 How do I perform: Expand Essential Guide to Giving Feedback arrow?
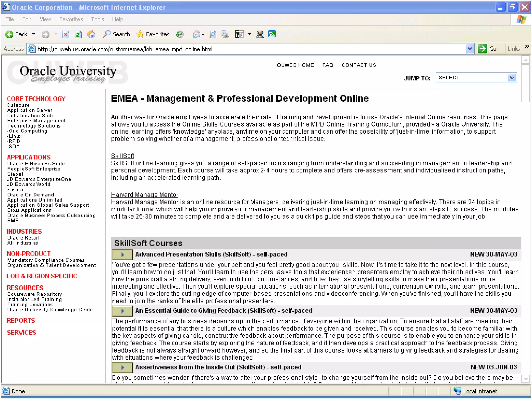click(x=122, y=311)
